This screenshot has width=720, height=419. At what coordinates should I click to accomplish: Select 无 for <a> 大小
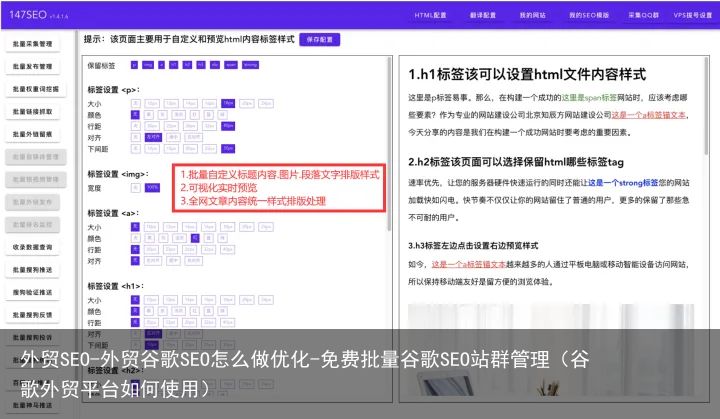tap(135, 227)
